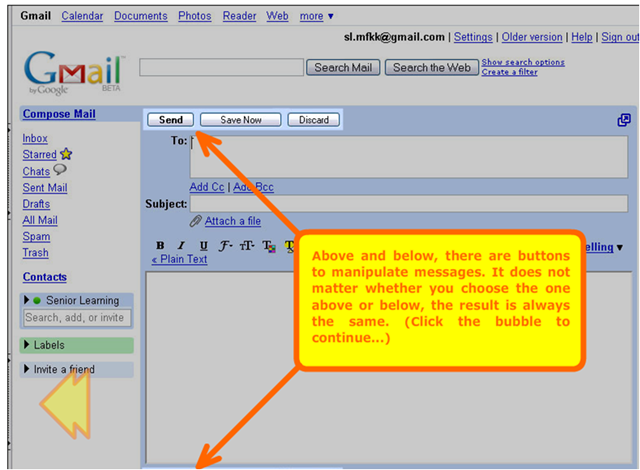Click Compose Mail link
Screen dimensions: 640x470
[59, 114]
